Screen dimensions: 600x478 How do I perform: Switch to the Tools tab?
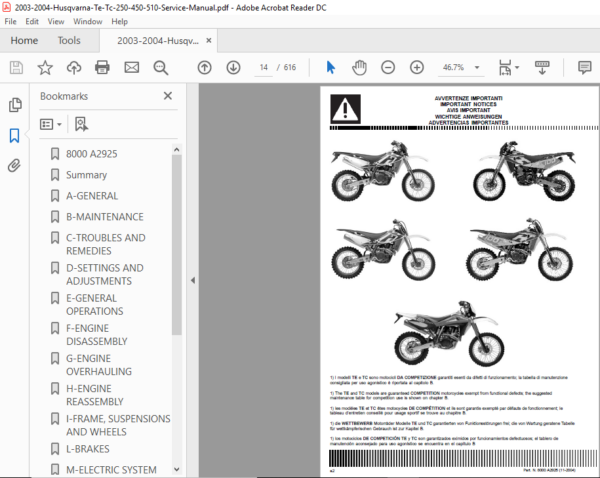tap(69, 41)
